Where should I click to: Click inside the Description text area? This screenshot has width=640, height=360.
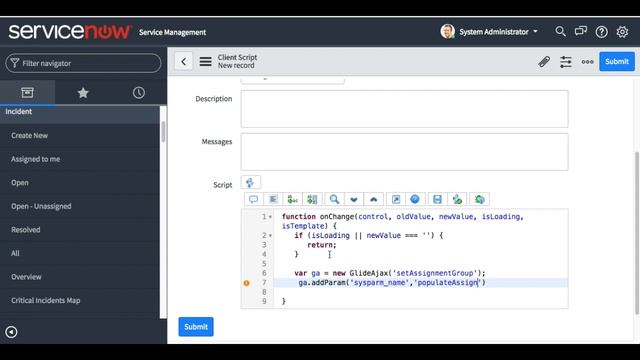404,109
